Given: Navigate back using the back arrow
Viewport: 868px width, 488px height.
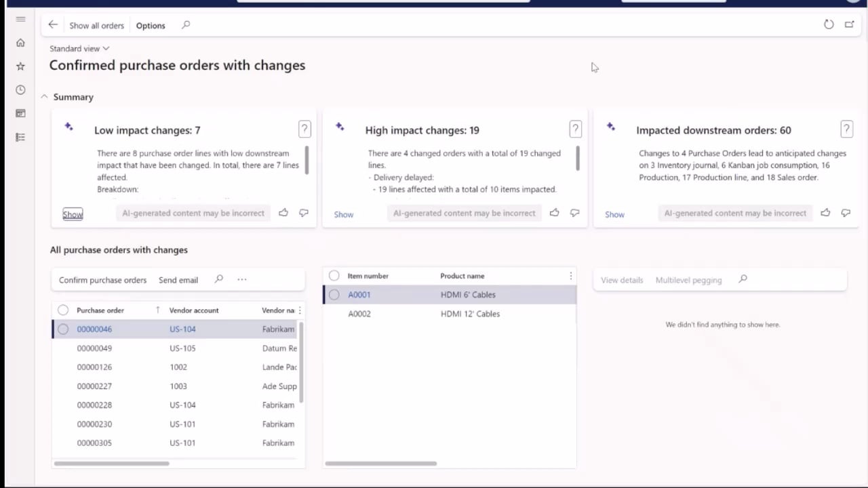Looking at the screenshot, I should (x=53, y=25).
